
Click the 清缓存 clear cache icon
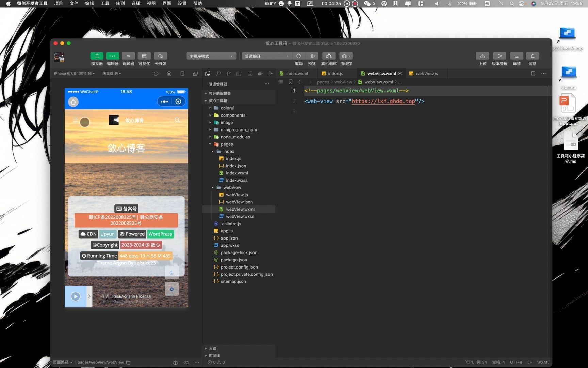[x=346, y=56]
